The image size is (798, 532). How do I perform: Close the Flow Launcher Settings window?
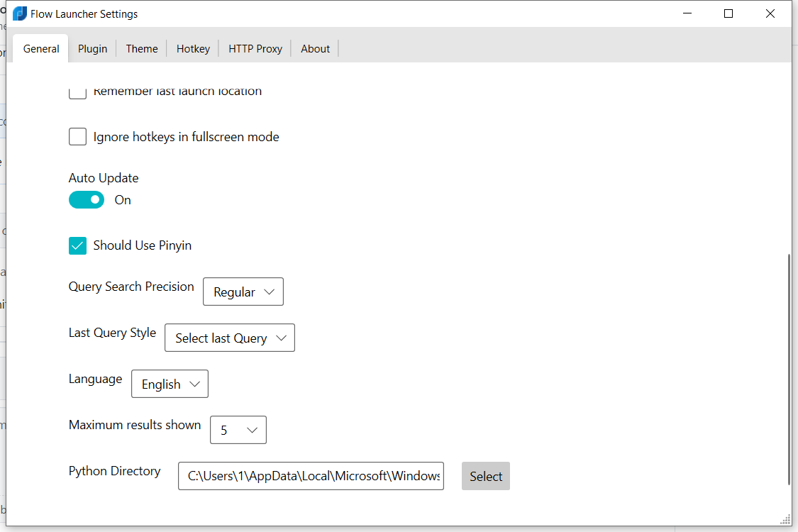coord(770,13)
